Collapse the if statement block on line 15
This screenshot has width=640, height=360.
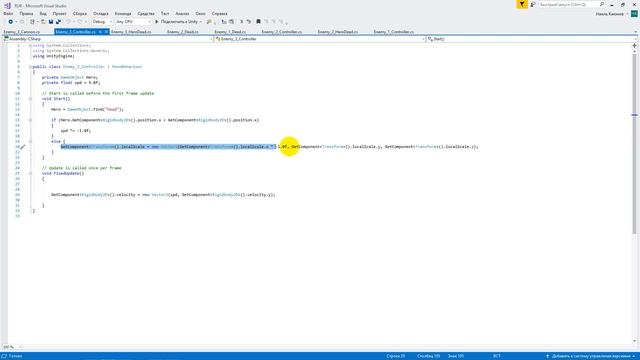pyautogui.click(x=30, y=120)
